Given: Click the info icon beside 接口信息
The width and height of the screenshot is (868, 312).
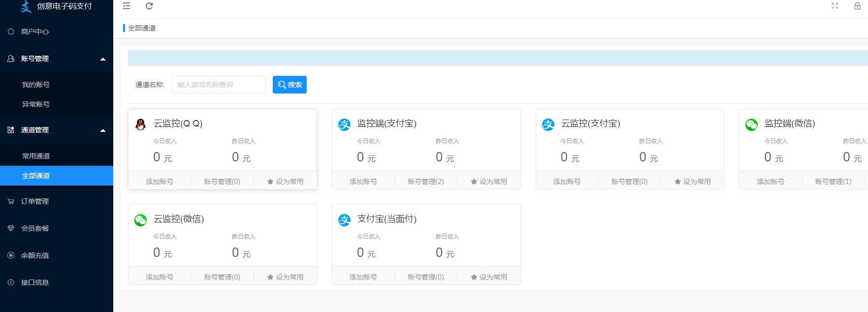Looking at the screenshot, I should (x=11, y=282).
